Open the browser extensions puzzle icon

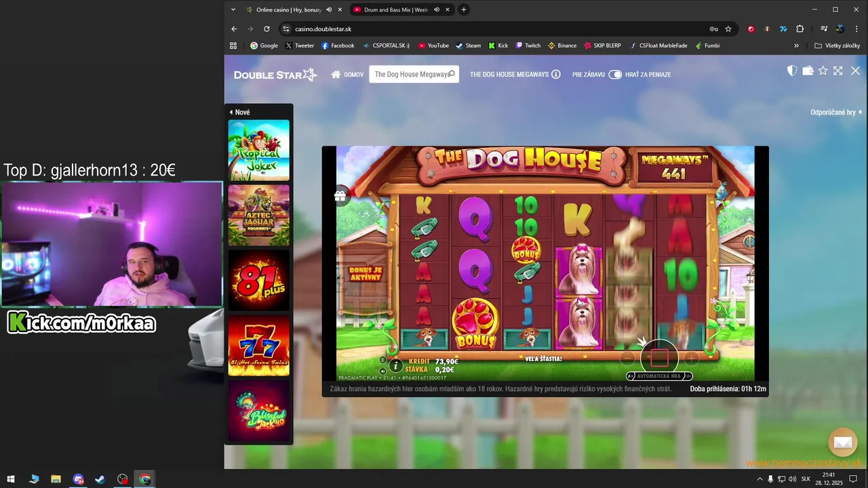[x=800, y=29]
